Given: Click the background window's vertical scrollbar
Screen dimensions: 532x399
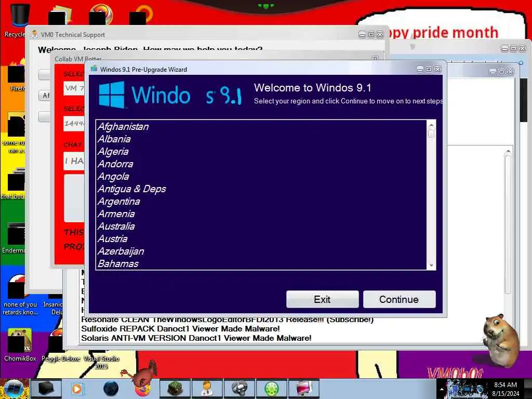Looking at the screenshot, I should pyautogui.click(x=508, y=224).
